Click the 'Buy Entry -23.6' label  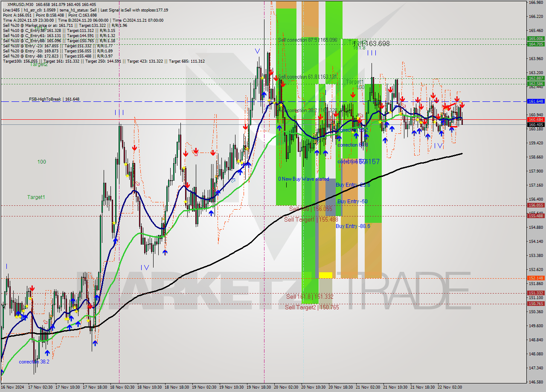click(353, 185)
